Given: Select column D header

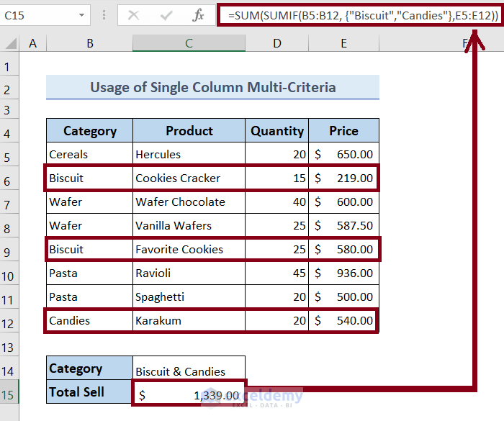Looking at the screenshot, I should [276, 43].
